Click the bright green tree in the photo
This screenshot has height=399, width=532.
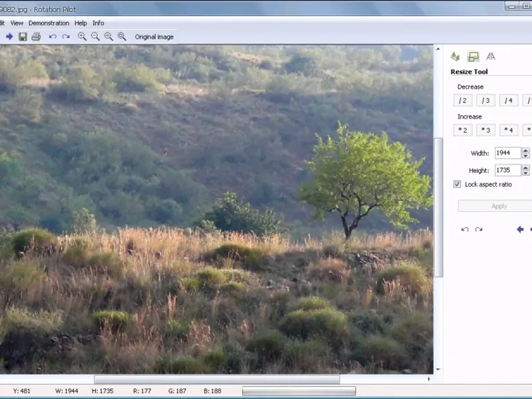(x=366, y=180)
